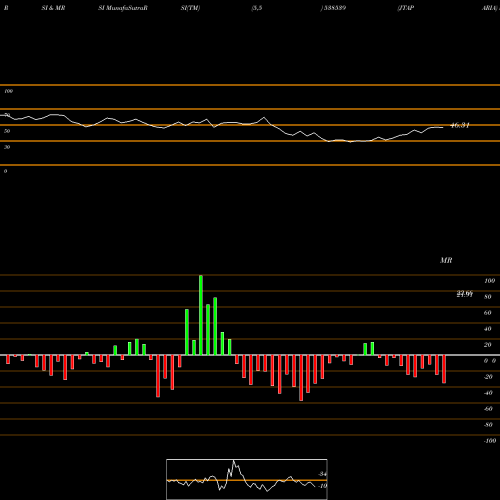
Task: Click the last red bar in MR histogram
Action: (x=444, y=369)
